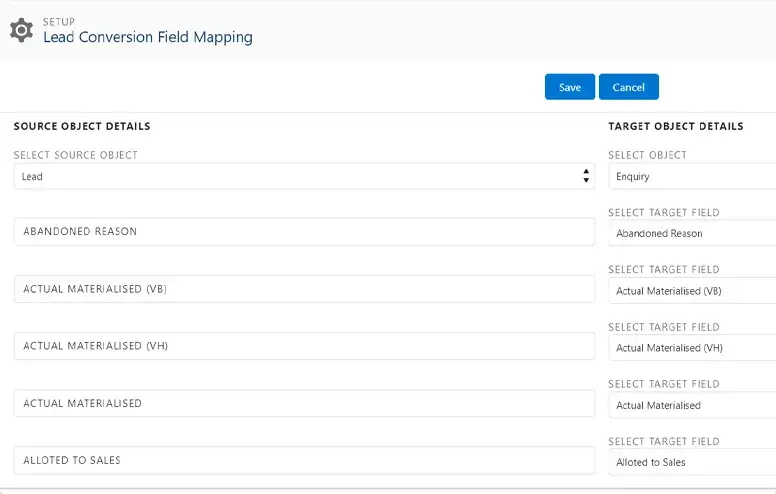
Task: Click the Setup gear icon
Action: (21, 30)
